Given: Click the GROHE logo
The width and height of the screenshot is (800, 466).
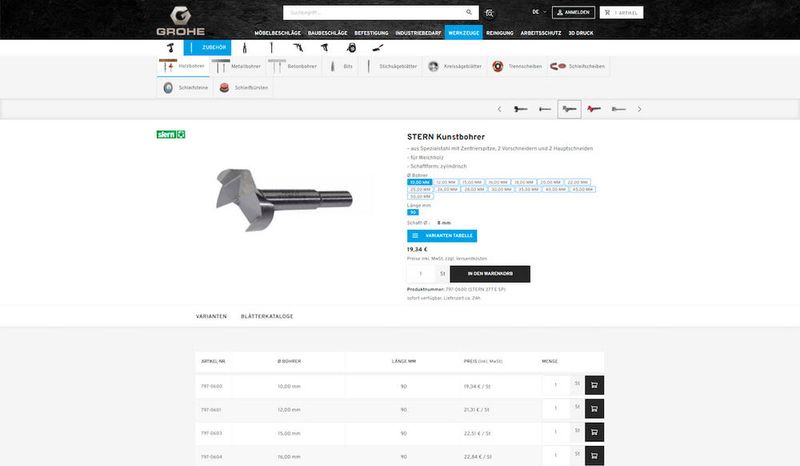Looking at the screenshot, I should 180,19.
